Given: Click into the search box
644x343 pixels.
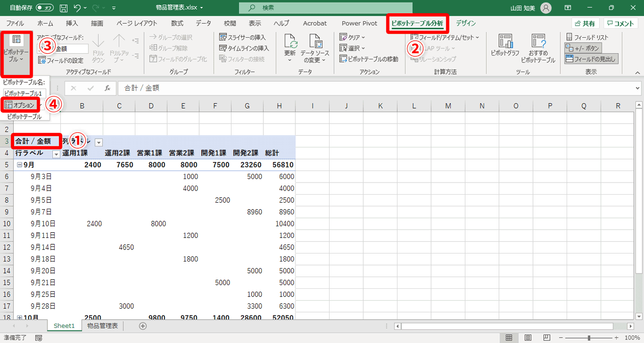Looking at the screenshot, I should (x=326, y=8).
